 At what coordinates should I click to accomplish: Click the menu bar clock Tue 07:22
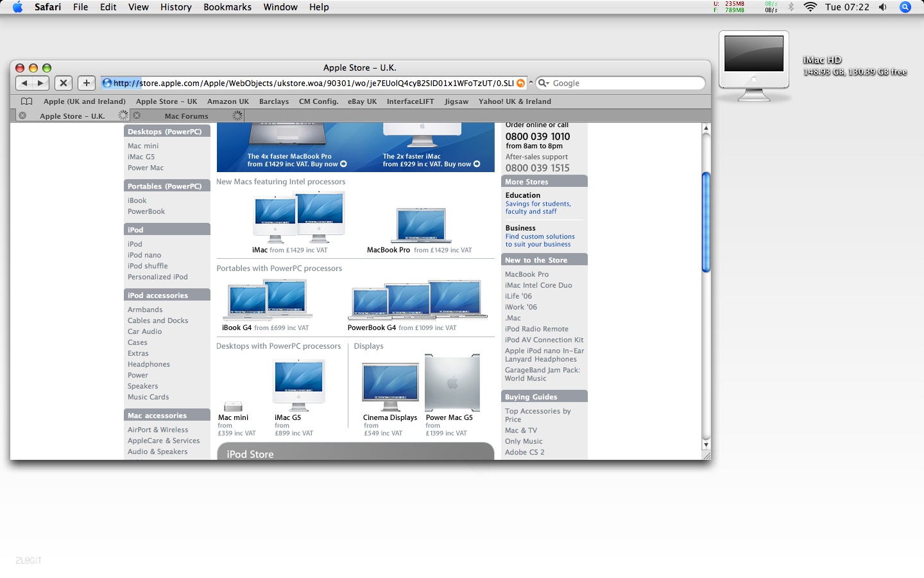(x=847, y=7)
